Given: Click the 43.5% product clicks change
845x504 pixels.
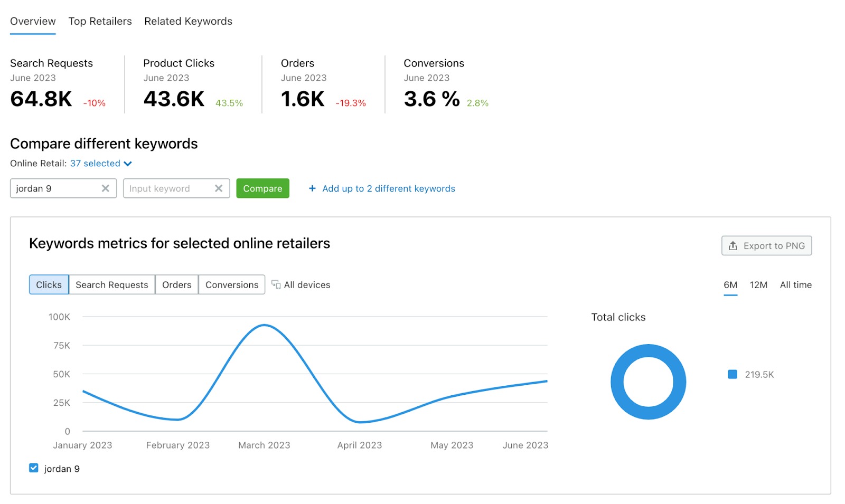Looking at the screenshot, I should pyautogui.click(x=229, y=103).
